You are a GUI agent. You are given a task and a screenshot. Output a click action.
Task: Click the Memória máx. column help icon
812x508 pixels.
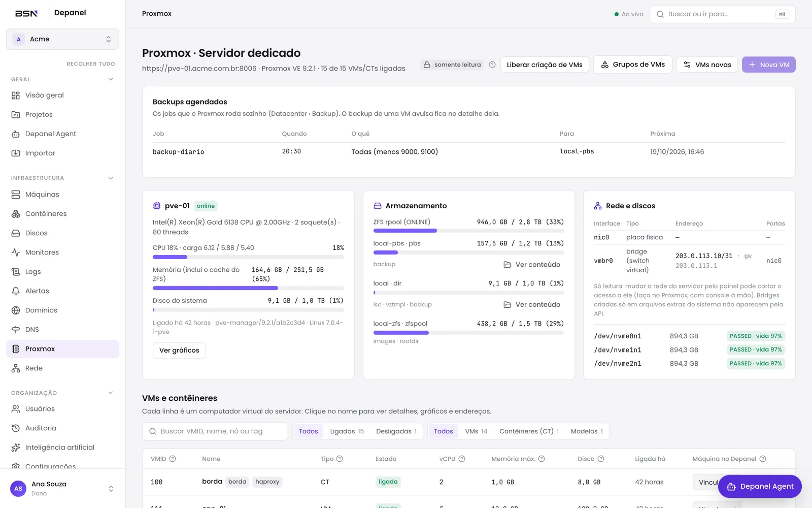coord(542,459)
